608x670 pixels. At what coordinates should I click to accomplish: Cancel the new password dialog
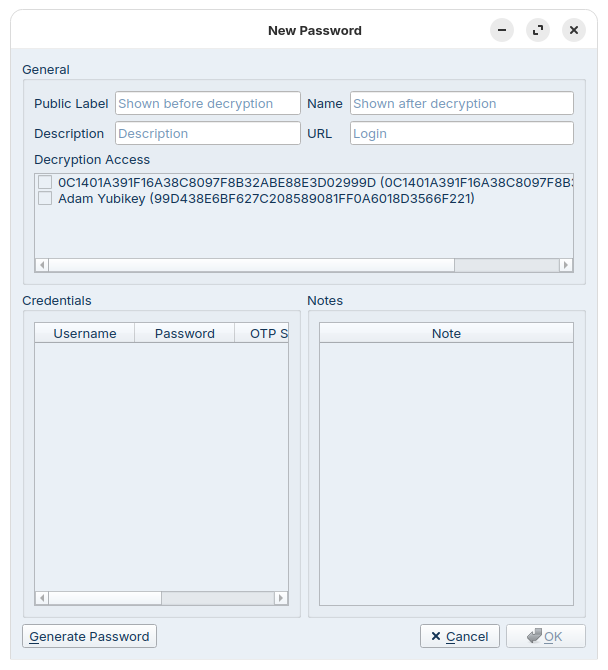460,636
